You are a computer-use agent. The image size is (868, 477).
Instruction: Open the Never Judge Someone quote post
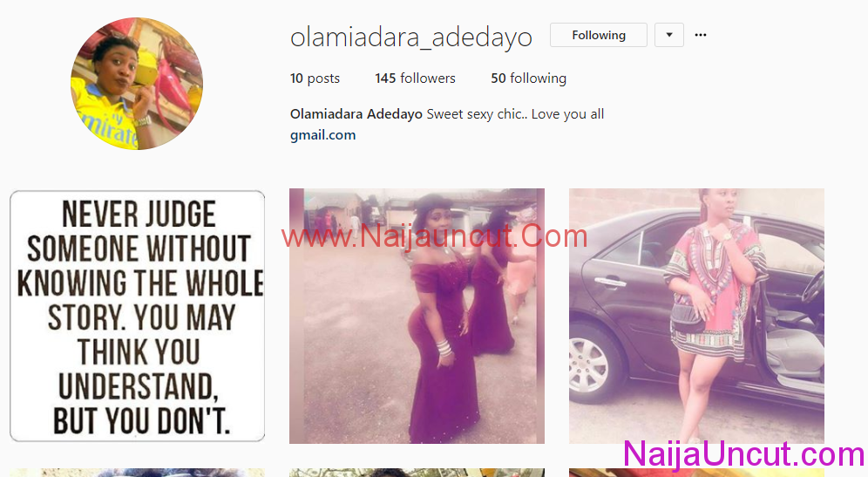pyautogui.click(x=138, y=316)
